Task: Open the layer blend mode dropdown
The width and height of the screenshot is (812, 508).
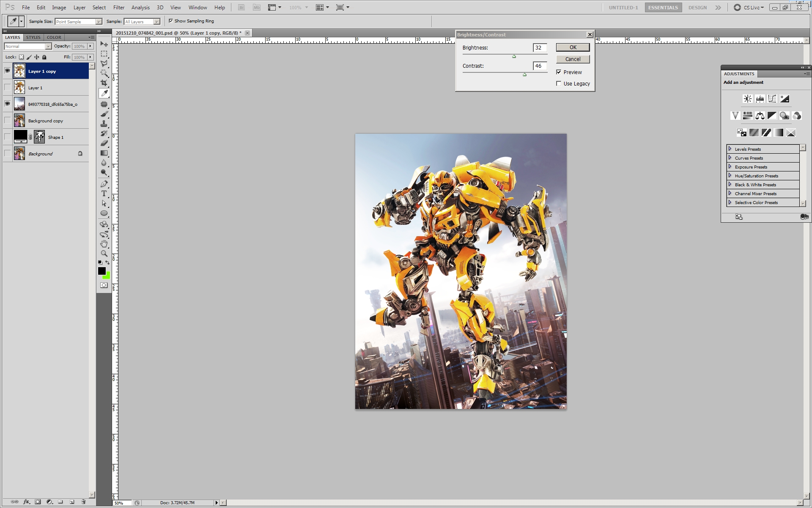Action: (28, 46)
